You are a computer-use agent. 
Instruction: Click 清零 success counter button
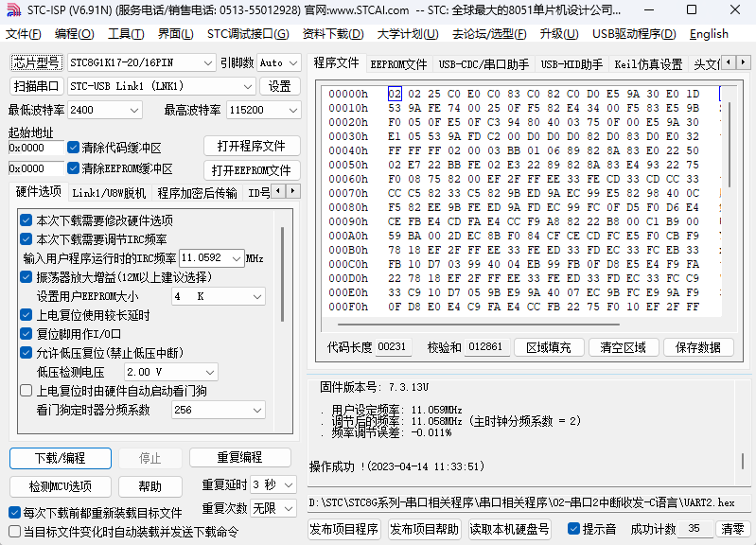(x=732, y=529)
